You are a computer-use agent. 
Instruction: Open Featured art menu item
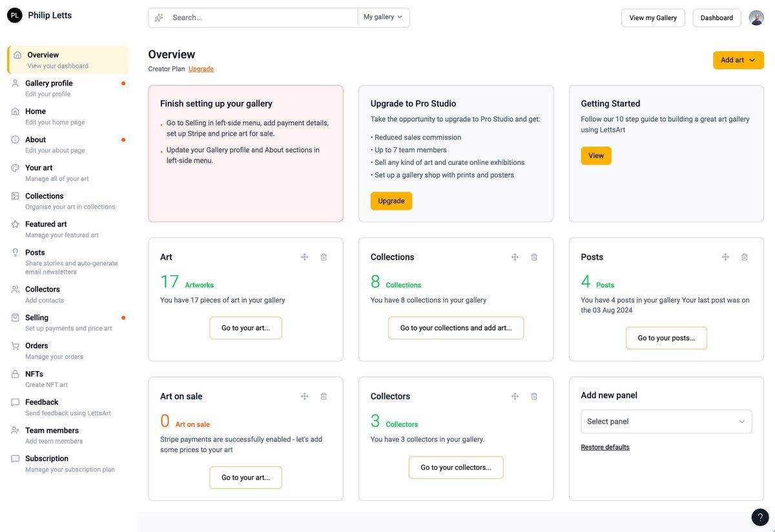(x=68, y=229)
